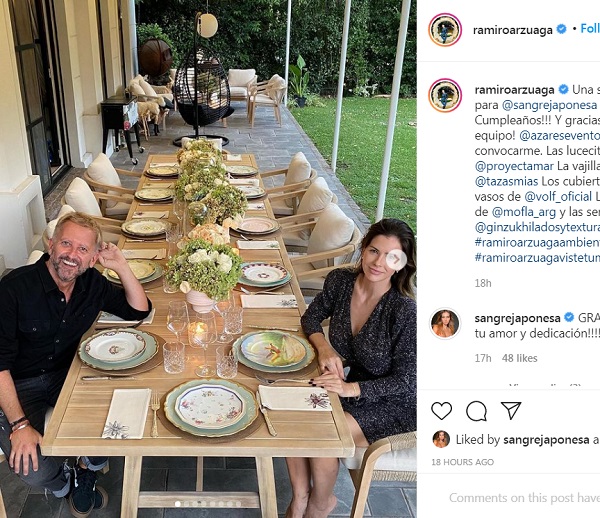This screenshot has width=600, height=518.
Task: Open sangrejaponesa in Liked by line
Action: [546, 440]
